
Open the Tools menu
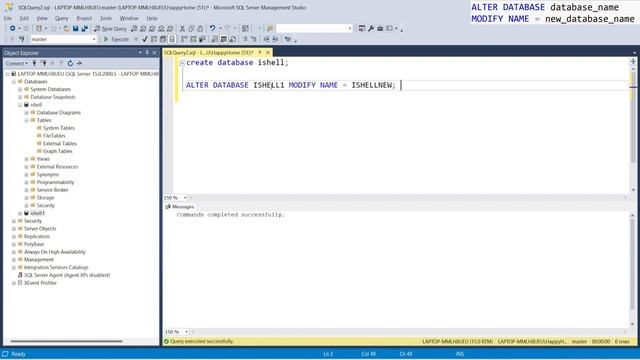tap(106, 18)
